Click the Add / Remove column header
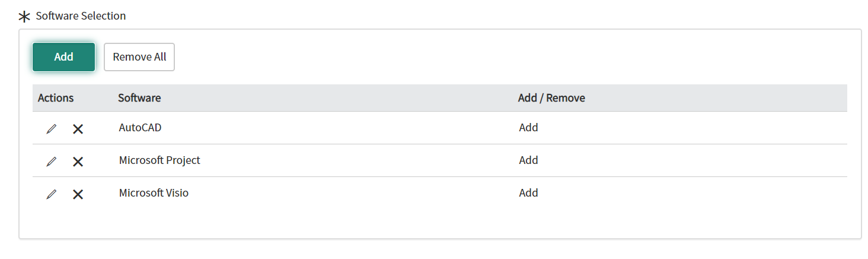 pos(551,98)
